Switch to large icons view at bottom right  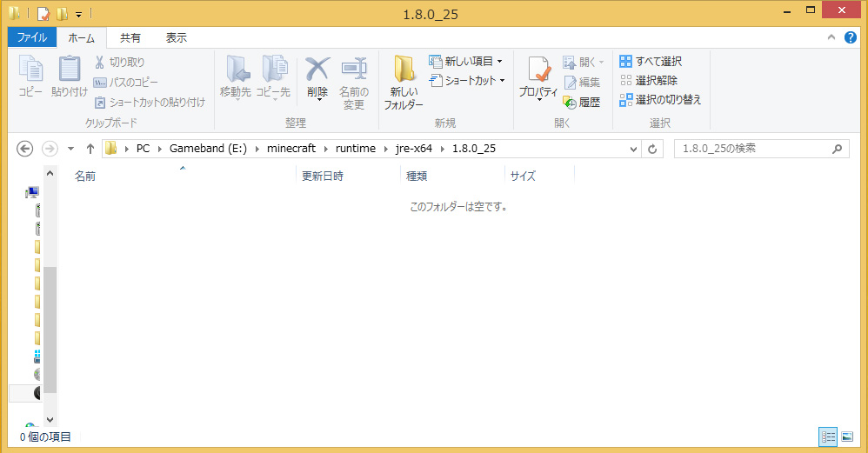click(846, 436)
